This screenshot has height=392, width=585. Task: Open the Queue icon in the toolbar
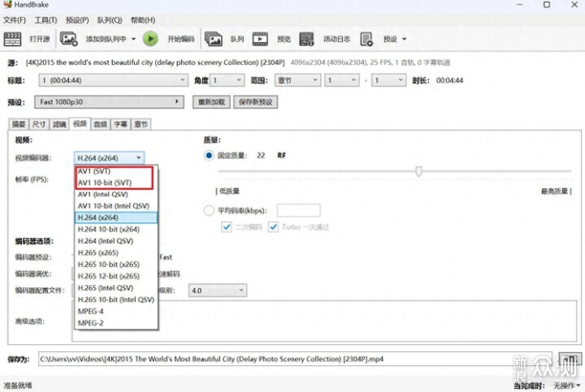point(213,39)
